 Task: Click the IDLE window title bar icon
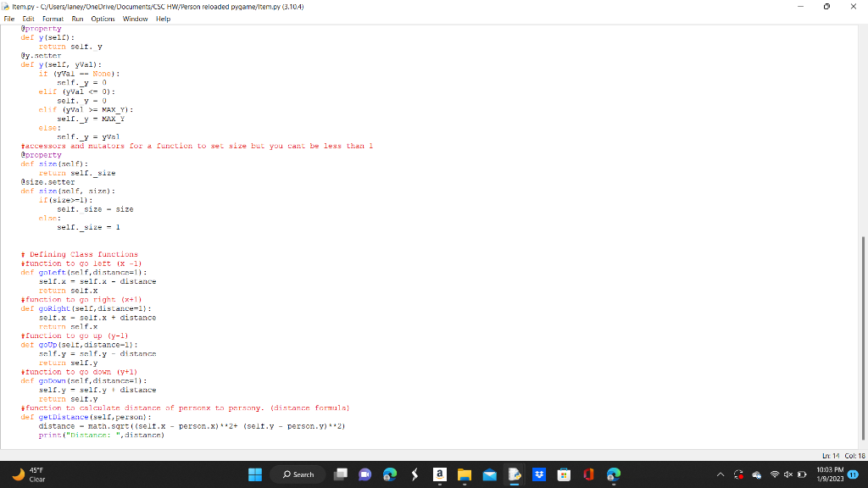pos(6,7)
